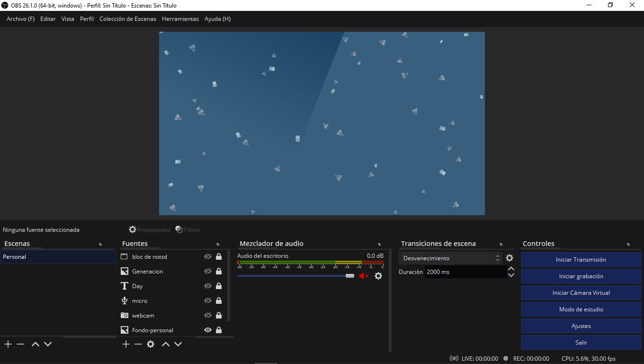
Task: Hide the Fondo-personal source
Action: click(x=207, y=330)
